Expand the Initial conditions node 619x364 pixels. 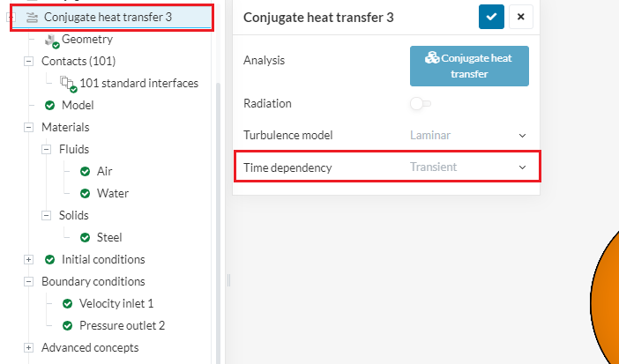29,259
